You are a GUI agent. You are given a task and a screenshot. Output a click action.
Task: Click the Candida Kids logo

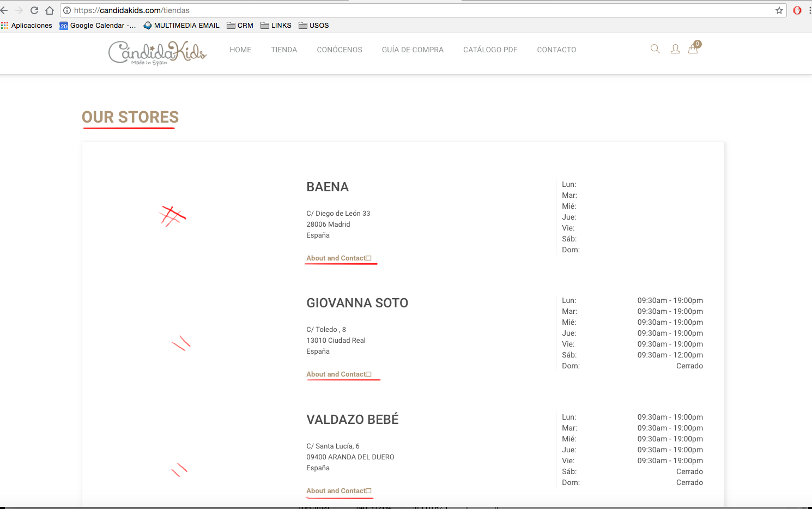[x=157, y=53]
